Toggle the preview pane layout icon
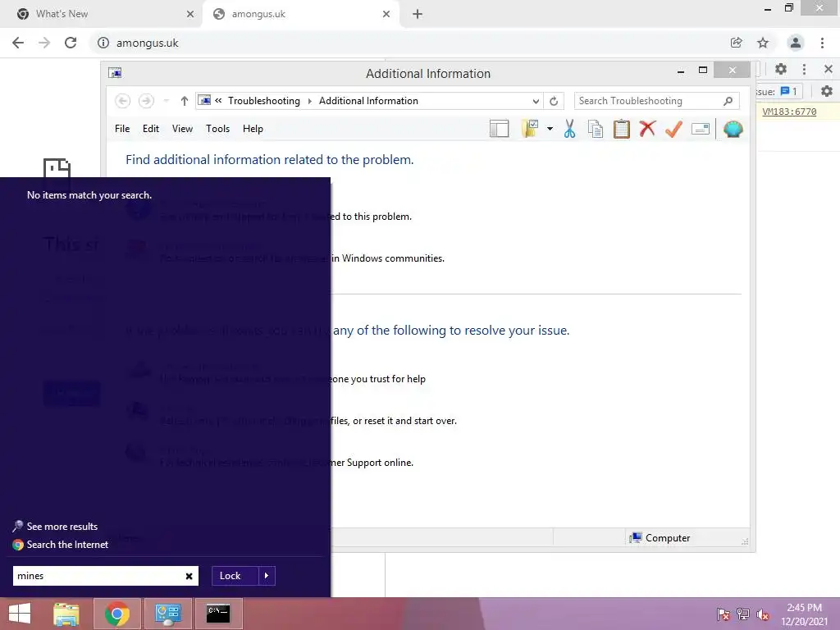This screenshot has width=840, height=630. tap(499, 129)
